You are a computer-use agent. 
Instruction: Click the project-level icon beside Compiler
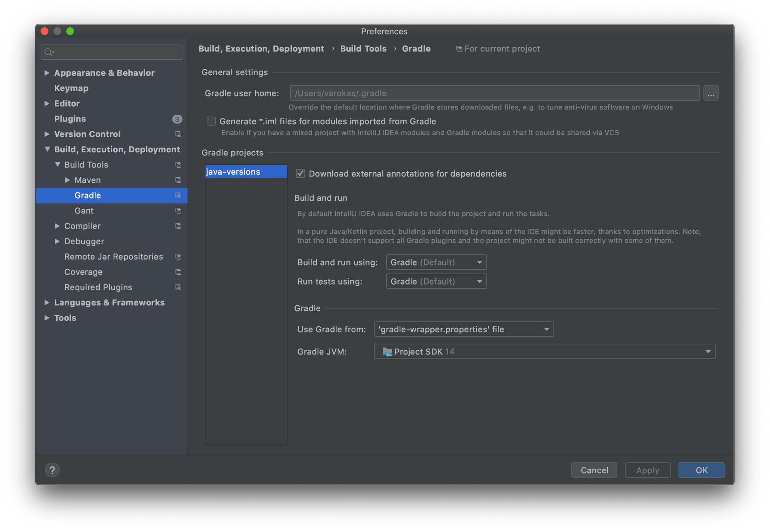click(x=178, y=226)
